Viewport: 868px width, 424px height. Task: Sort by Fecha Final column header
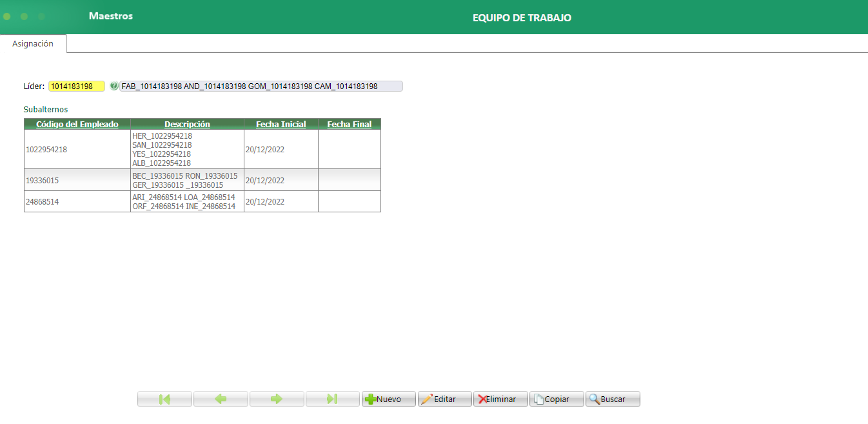tap(350, 124)
